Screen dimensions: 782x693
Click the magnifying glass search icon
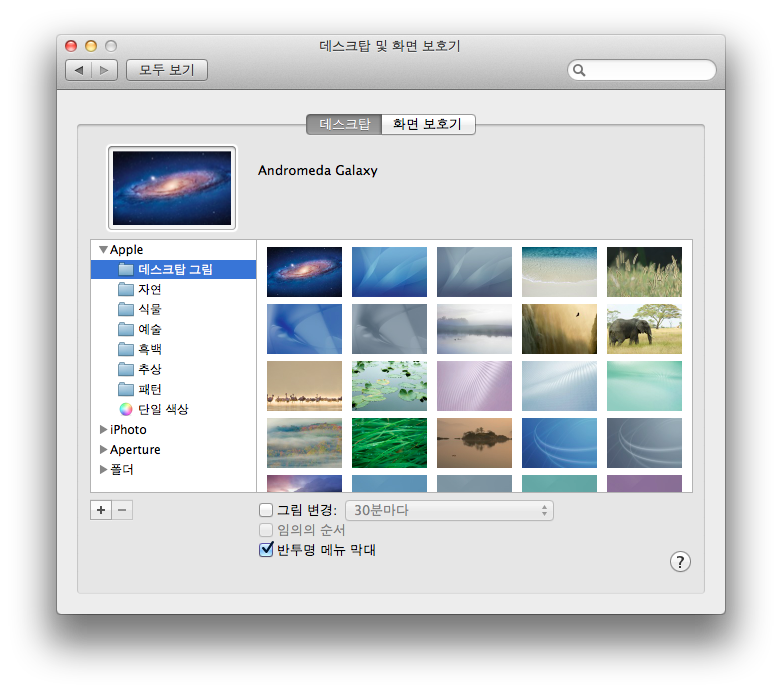point(579,70)
